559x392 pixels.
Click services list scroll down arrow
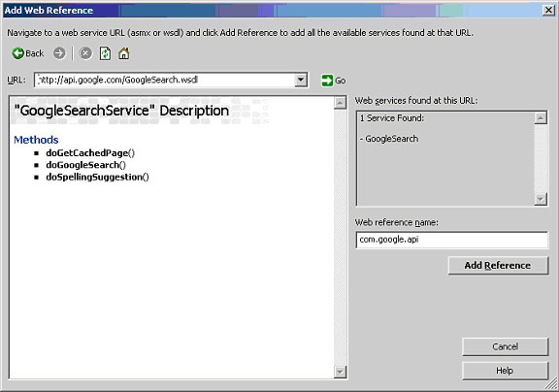click(x=541, y=199)
